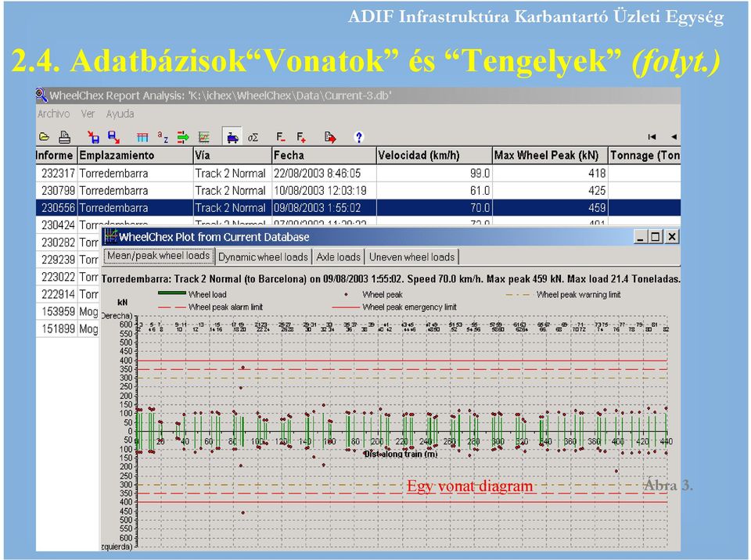Click the Velocidad (km/h) column header
The image size is (751, 560).
point(434,155)
